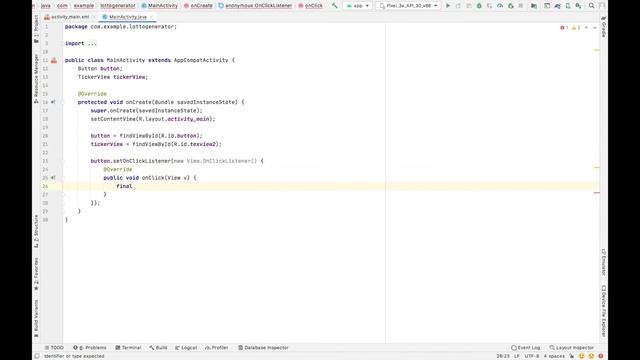The image size is (640, 360).
Task: Click the onCreate breadcrumb
Action: click(x=198, y=6)
